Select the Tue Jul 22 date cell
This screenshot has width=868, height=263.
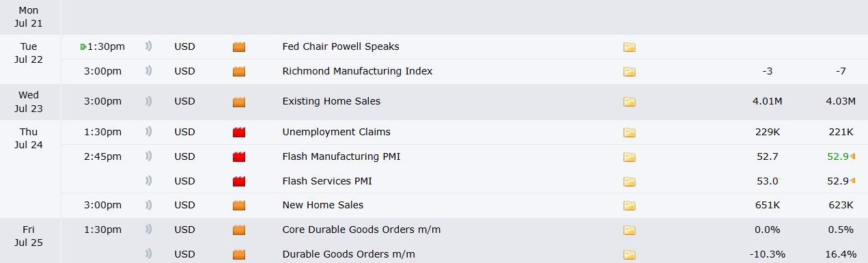[x=29, y=53]
